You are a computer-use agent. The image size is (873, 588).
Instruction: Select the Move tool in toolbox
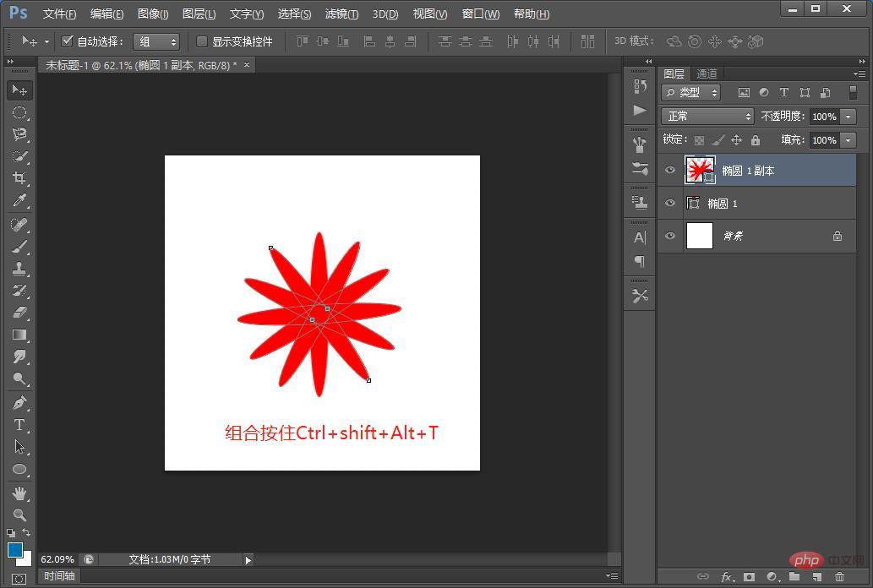19,90
